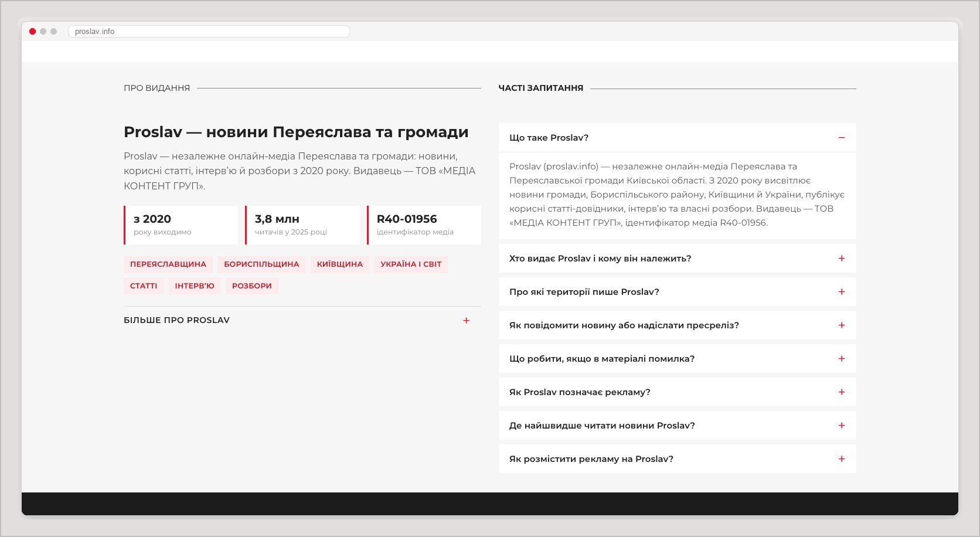Click the 'ЧАСТІ ЗАПИТАННЯ' section heading
The height and width of the screenshot is (537, 980).
(x=540, y=88)
